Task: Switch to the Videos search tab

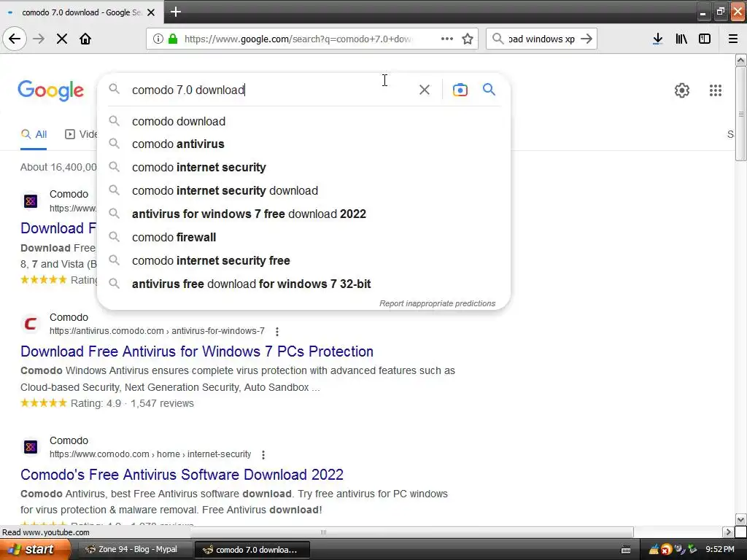Action: click(x=81, y=135)
